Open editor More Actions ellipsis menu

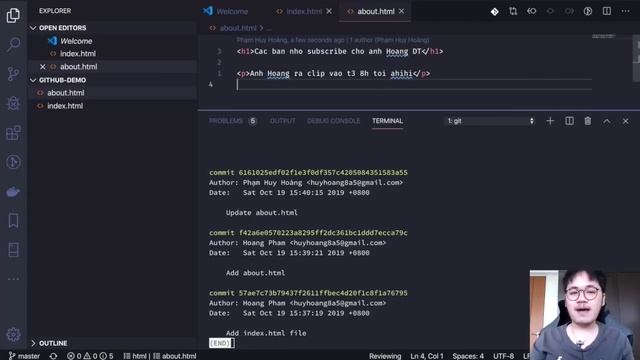pyautogui.click(x=625, y=11)
